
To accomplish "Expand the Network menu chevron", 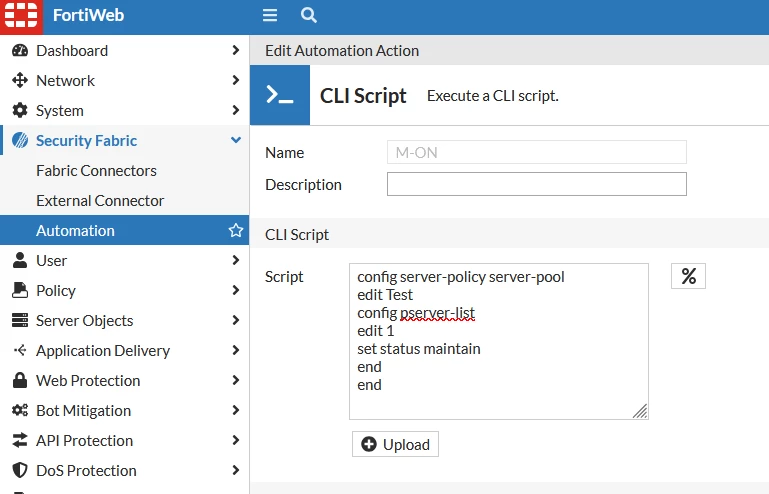I will coord(235,80).
